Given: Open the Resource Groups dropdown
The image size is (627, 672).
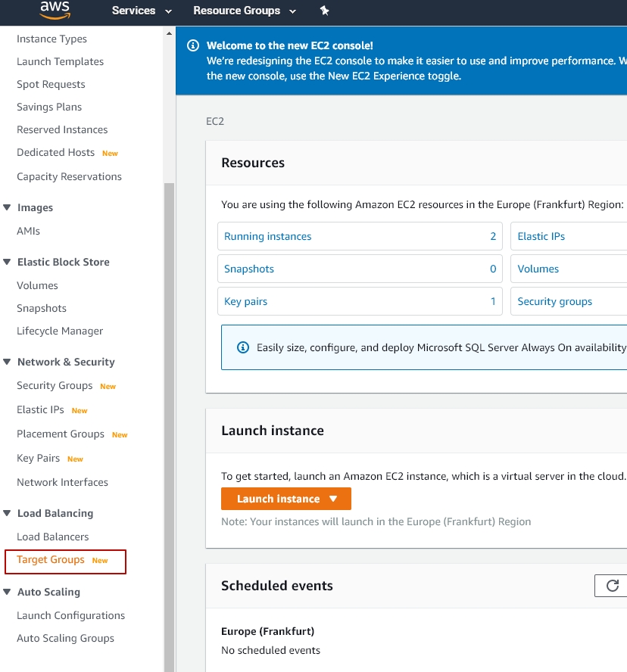Looking at the screenshot, I should 244,11.
